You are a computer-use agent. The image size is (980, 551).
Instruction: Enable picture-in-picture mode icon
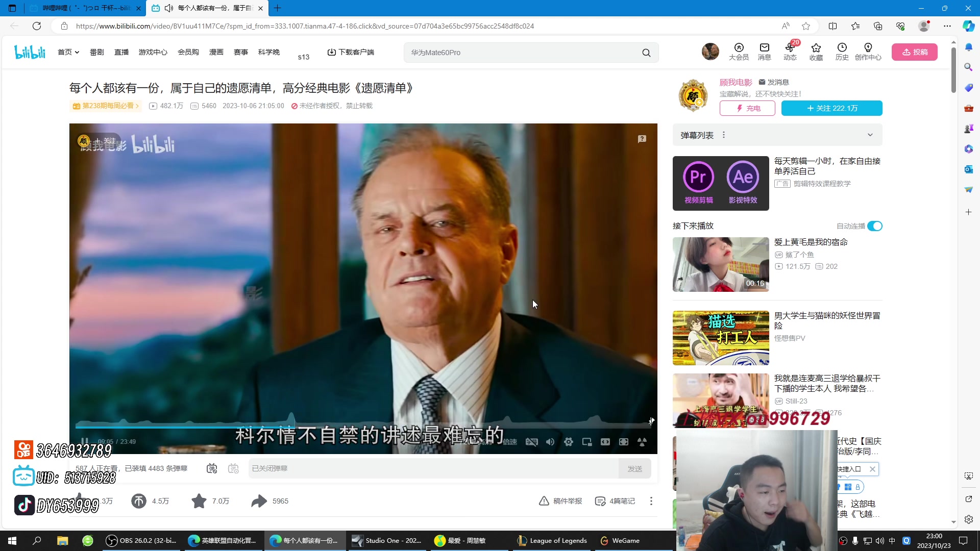(587, 442)
